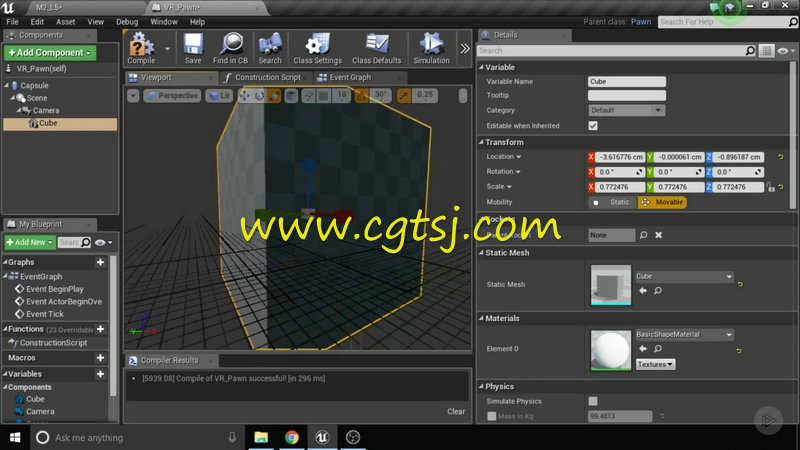Screen dimensions: 800x450
Task: Click the Details search magnifier icon
Action: [x=750, y=51]
